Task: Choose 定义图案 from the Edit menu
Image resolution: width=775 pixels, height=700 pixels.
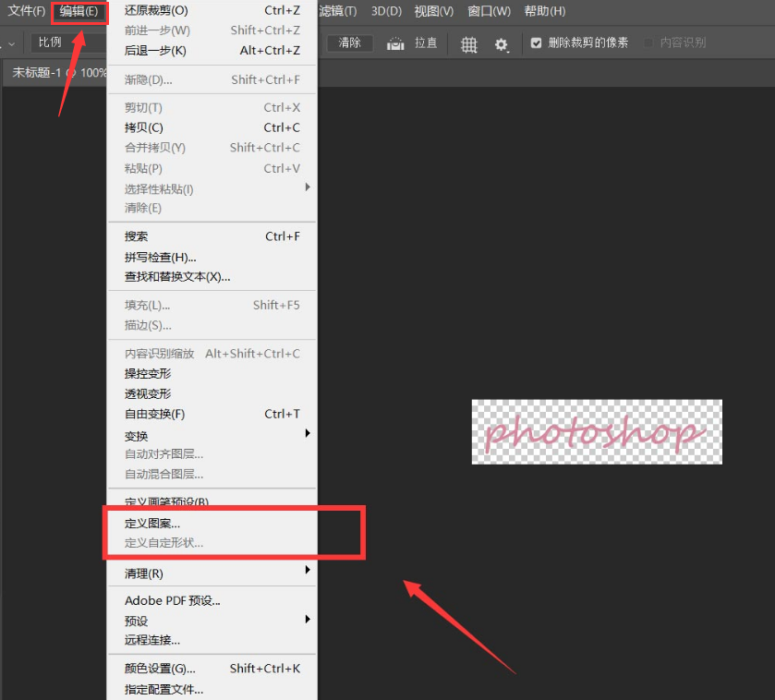Action: pyautogui.click(x=149, y=525)
